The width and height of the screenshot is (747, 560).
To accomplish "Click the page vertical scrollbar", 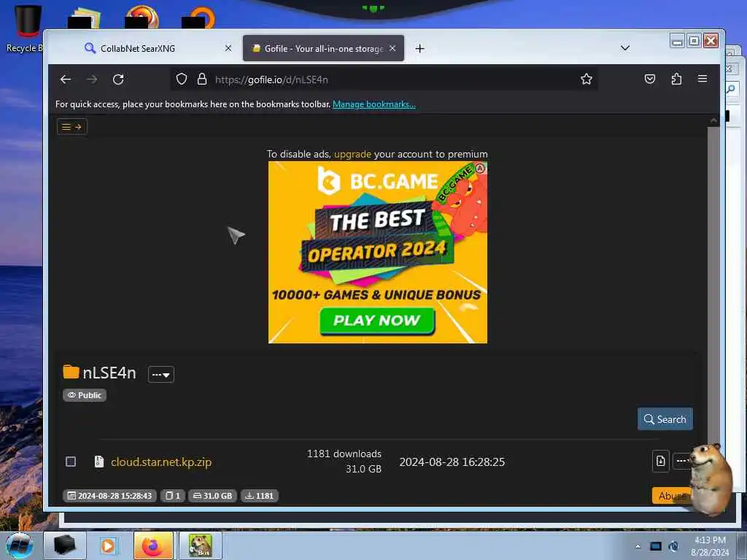I will [x=713, y=286].
